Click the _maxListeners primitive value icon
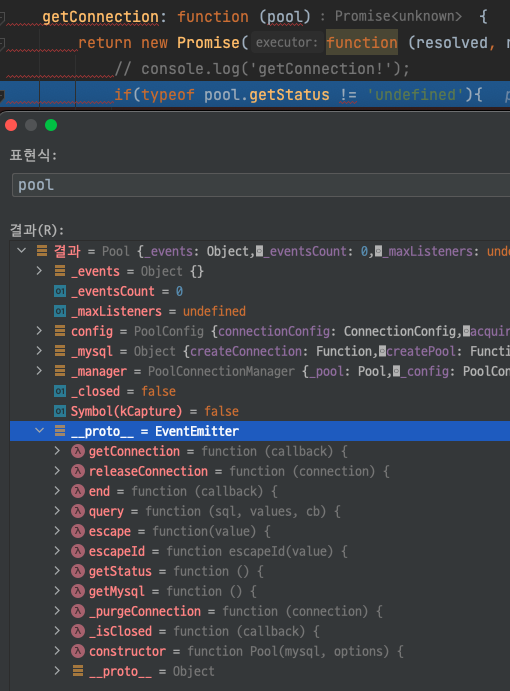The width and height of the screenshot is (510, 691). pyautogui.click(x=60, y=311)
